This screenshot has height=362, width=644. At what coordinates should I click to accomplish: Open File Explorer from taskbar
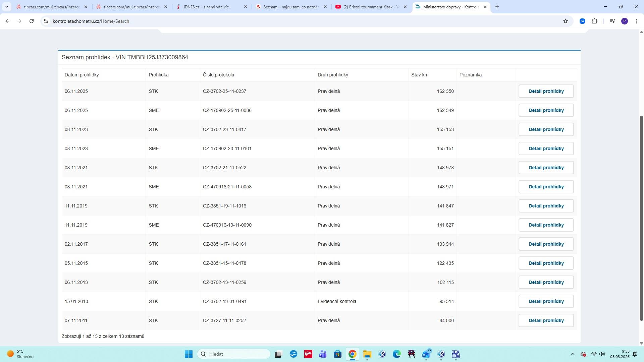tap(367, 354)
